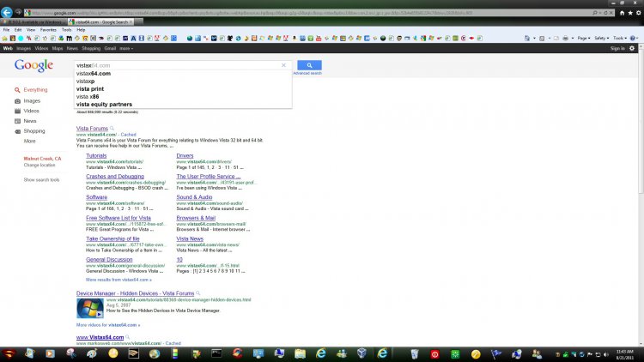Switch to the first browser tab

(33, 22)
